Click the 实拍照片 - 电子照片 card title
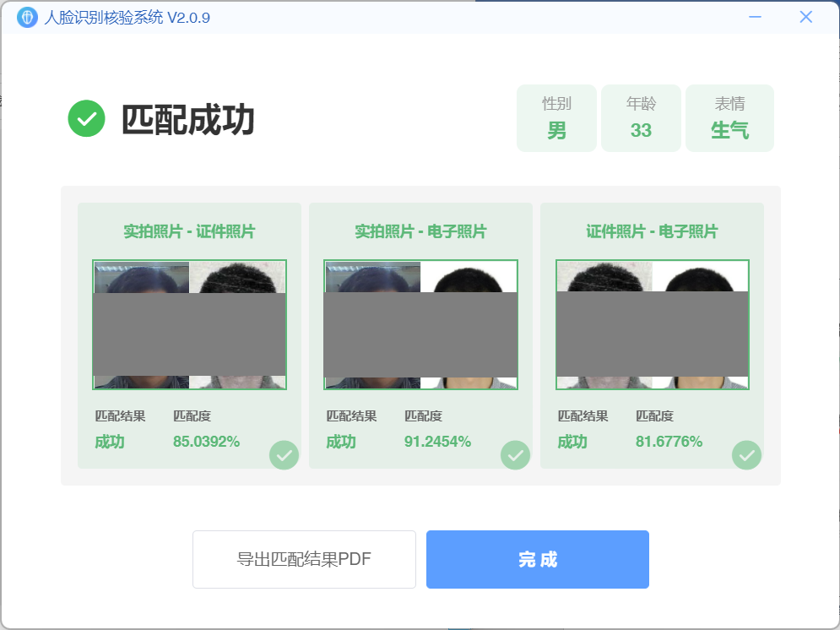The height and width of the screenshot is (630, 840). click(420, 231)
